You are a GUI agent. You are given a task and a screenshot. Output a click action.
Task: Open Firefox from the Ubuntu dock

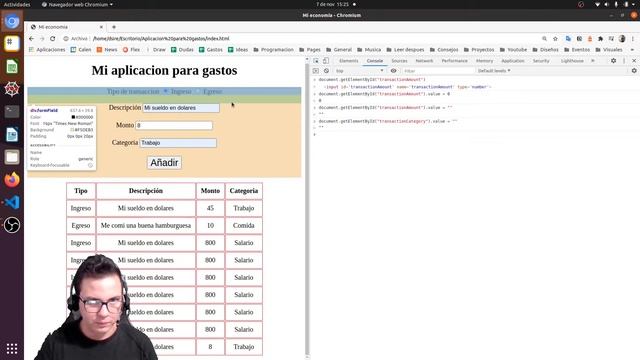click(12, 180)
